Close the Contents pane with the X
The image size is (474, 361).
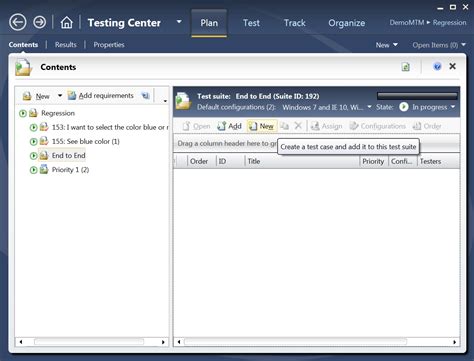click(x=452, y=66)
